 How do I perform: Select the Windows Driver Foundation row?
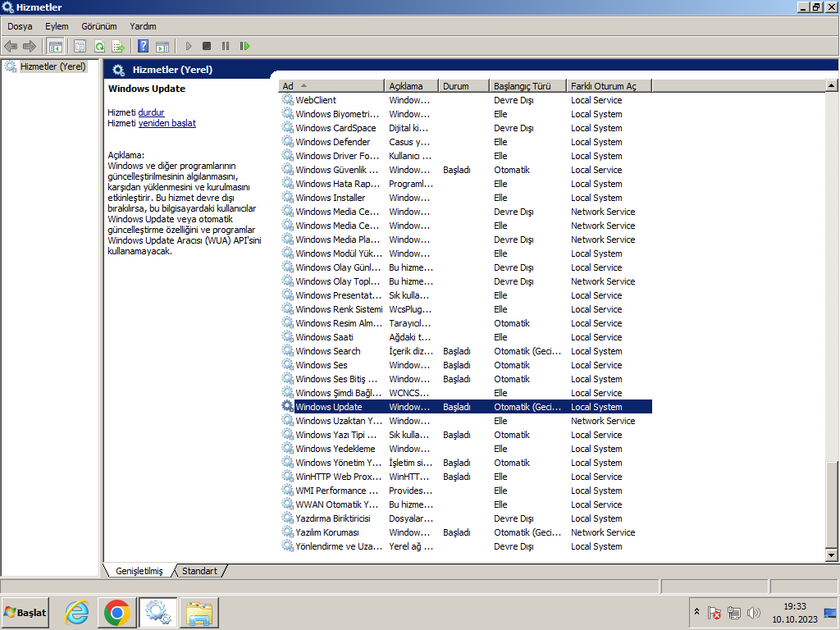[x=466, y=155]
